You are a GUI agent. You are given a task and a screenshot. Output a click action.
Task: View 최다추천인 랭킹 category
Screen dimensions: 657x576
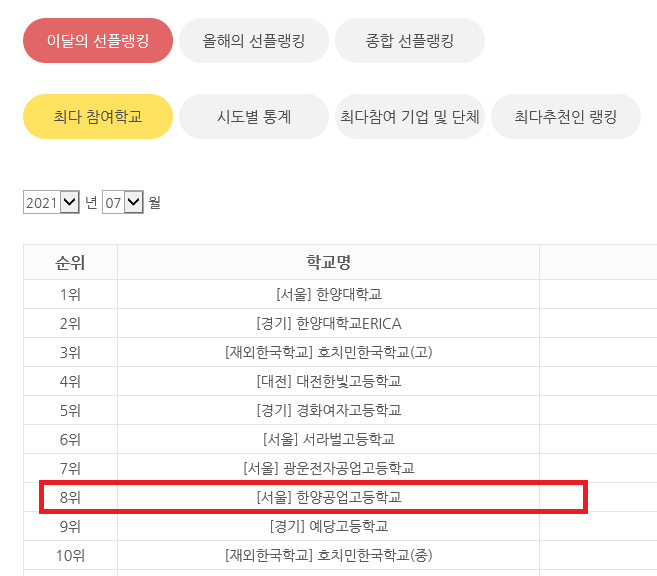click(x=565, y=117)
